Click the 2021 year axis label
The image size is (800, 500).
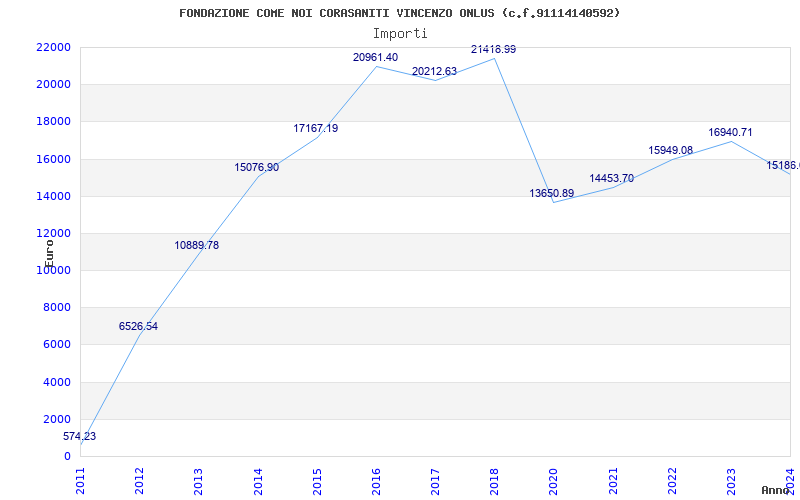click(613, 481)
